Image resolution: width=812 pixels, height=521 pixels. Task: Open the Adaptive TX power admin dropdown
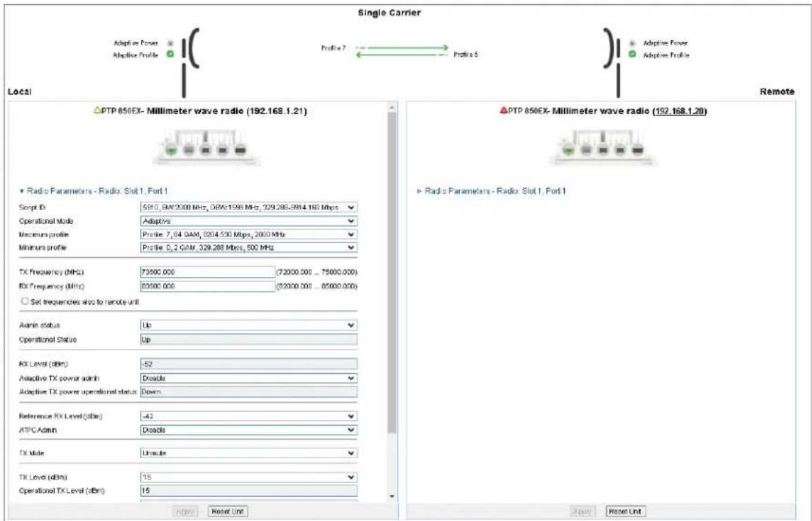coord(249,379)
